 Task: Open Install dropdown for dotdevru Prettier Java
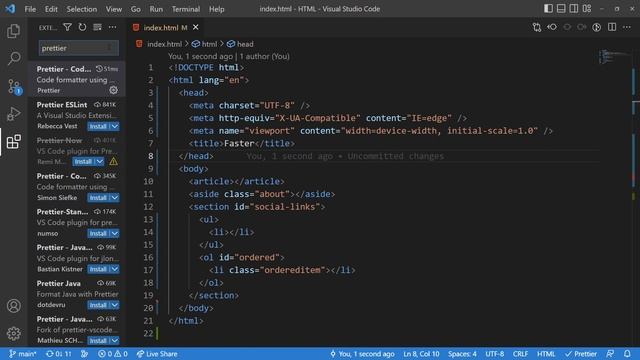115,305
